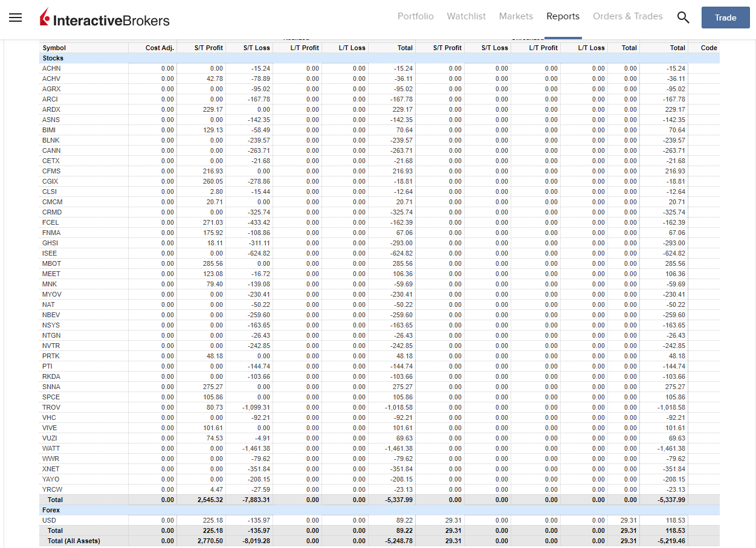Click the ACHN symbol row
Image resolution: width=756 pixels, height=548 pixels.
coord(380,68)
